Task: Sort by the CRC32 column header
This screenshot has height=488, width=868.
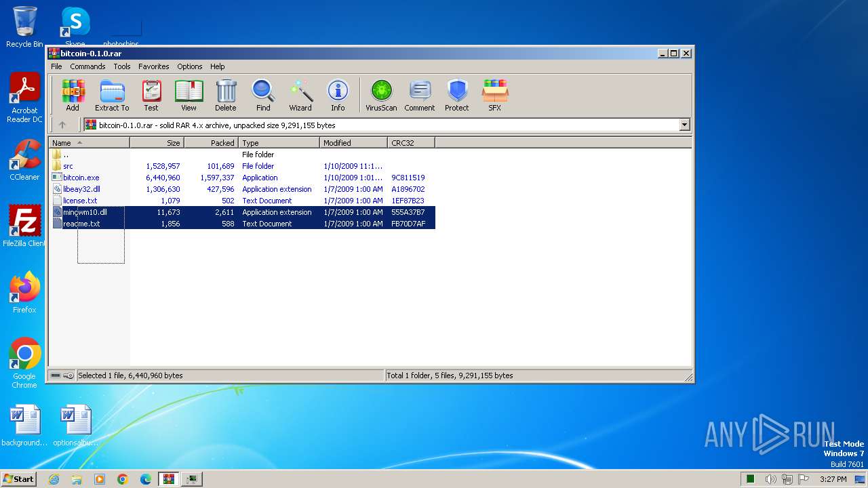Action: click(412, 143)
